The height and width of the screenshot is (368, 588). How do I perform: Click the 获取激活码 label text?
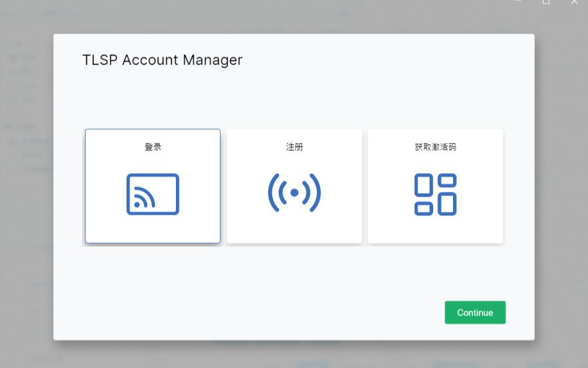(x=435, y=147)
